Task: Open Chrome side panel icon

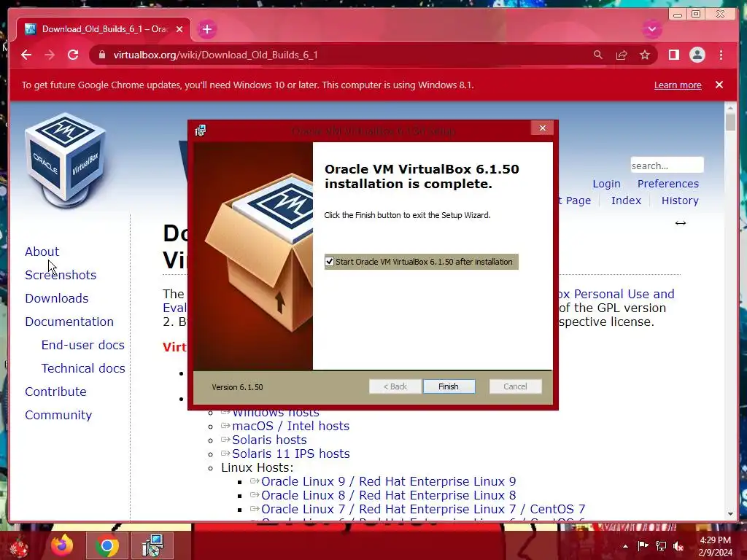Action: 673,55
